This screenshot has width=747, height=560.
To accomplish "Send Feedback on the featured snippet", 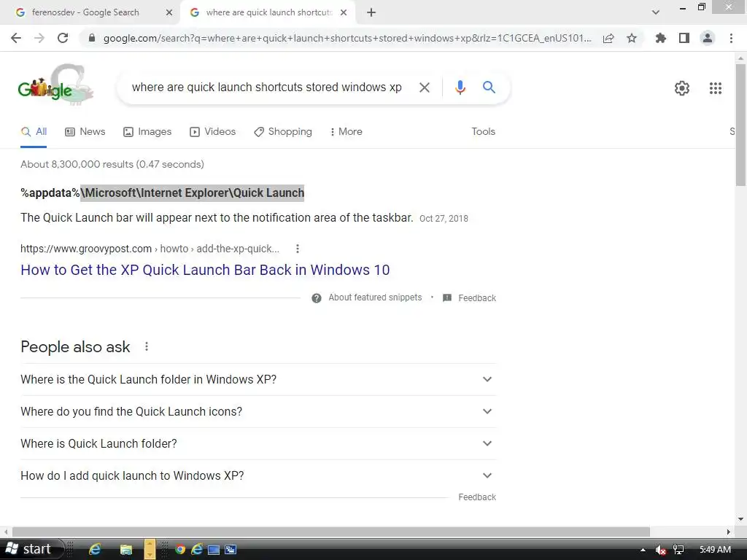I will [469, 298].
